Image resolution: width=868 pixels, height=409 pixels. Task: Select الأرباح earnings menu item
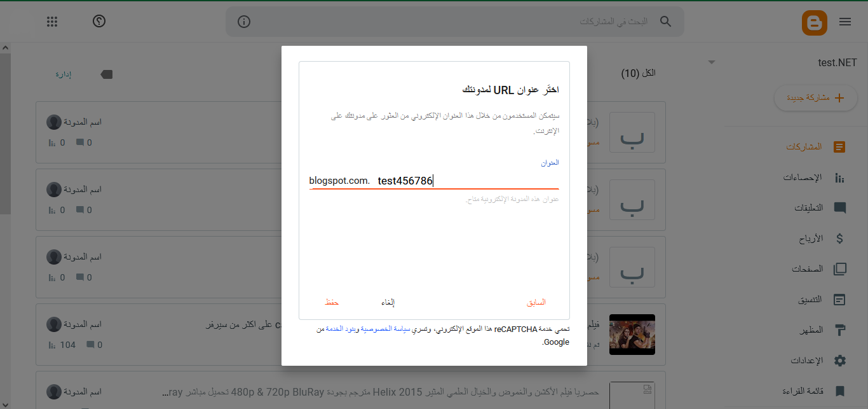[x=839, y=239]
